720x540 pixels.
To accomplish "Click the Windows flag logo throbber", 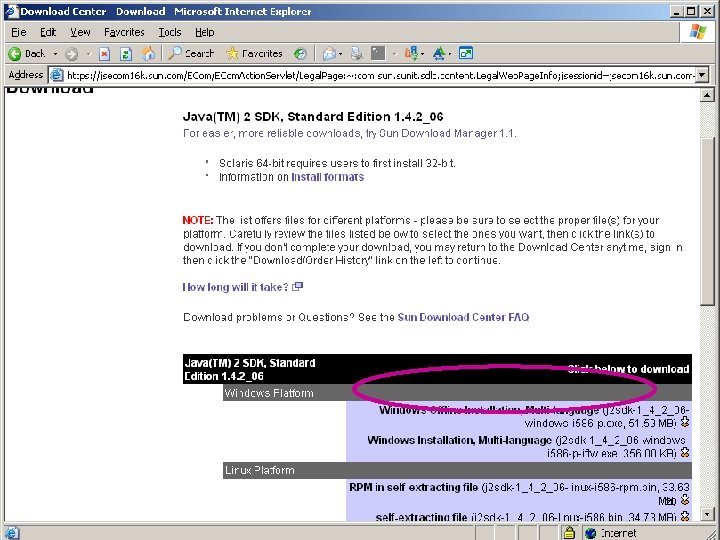I will click(x=697, y=33).
